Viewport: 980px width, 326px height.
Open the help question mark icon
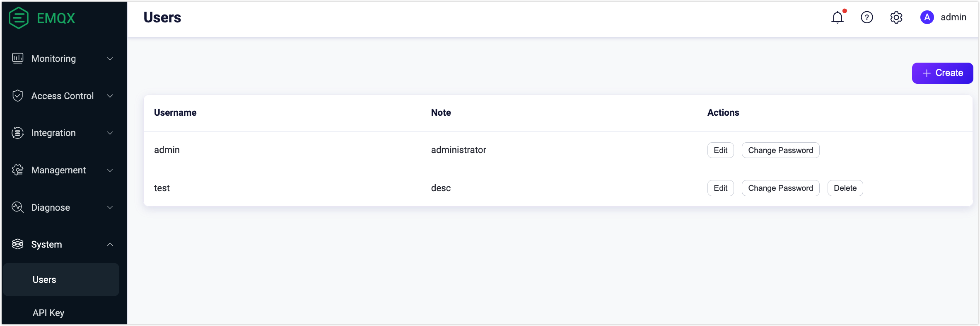(x=867, y=17)
